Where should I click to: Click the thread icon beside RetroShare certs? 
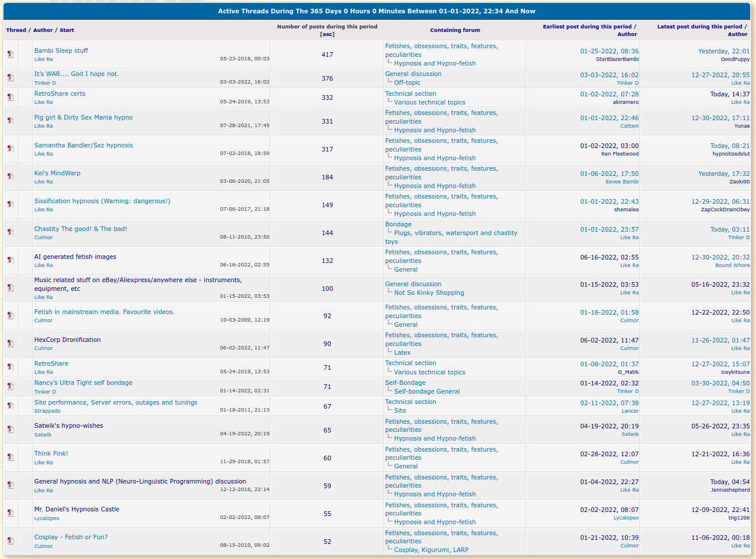click(10, 98)
